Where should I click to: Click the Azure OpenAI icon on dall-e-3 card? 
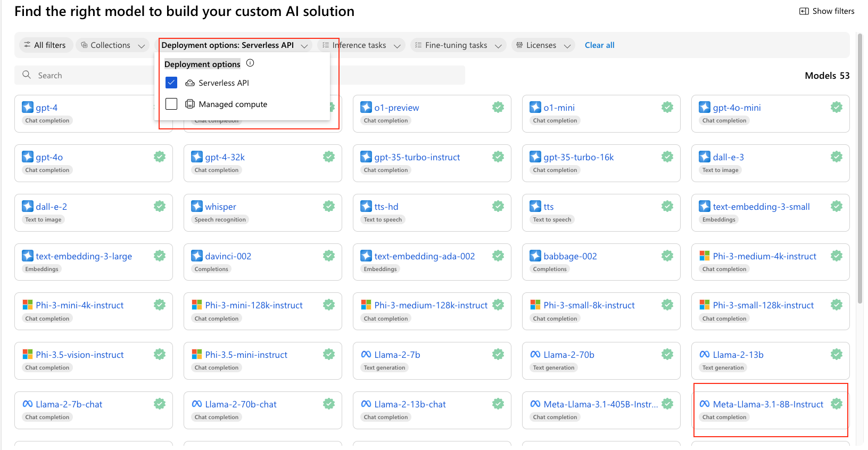[705, 157]
